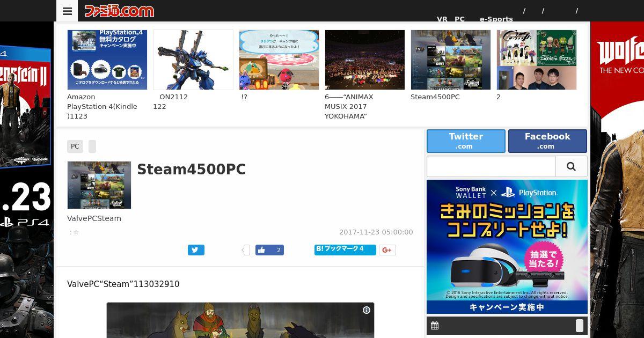Click the Steam4500PC article headline
644x338 pixels.
point(192,170)
